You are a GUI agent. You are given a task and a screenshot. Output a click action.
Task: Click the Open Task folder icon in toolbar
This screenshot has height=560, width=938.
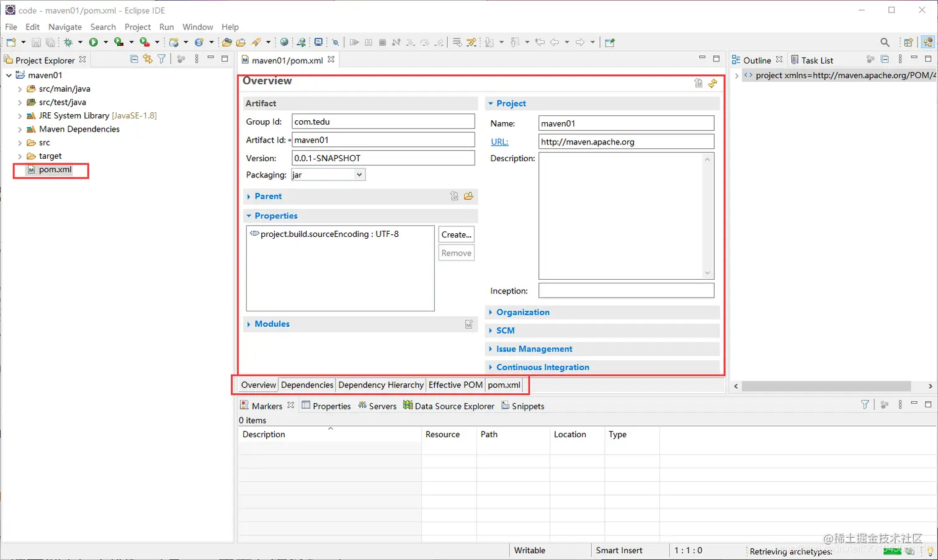(241, 42)
